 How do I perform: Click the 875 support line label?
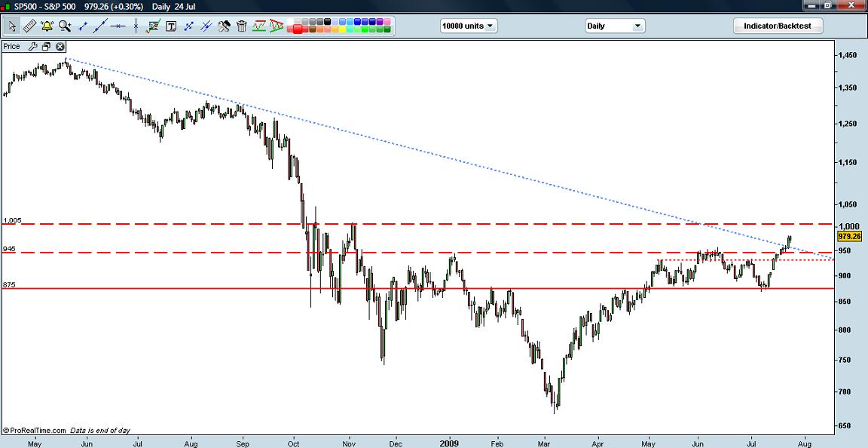pos(9,284)
